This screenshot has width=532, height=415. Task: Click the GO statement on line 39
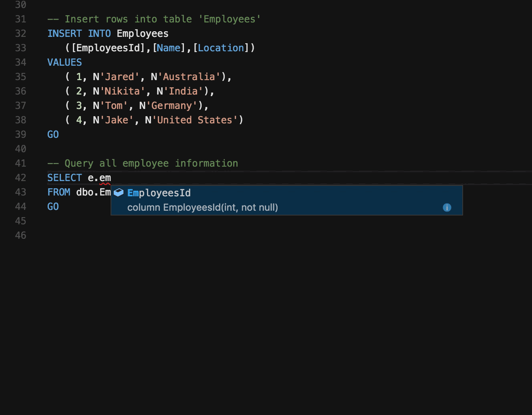click(52, 134)
